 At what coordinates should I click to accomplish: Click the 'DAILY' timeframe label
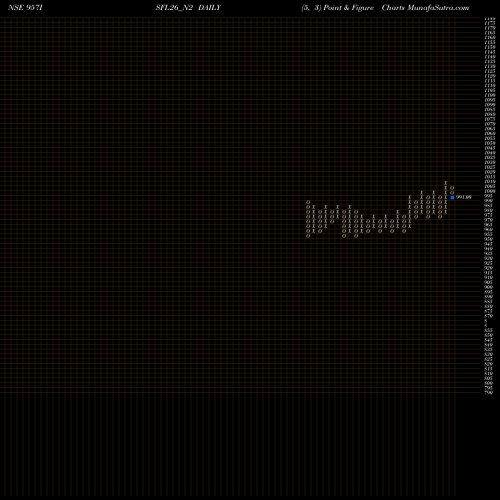[209, 8]
